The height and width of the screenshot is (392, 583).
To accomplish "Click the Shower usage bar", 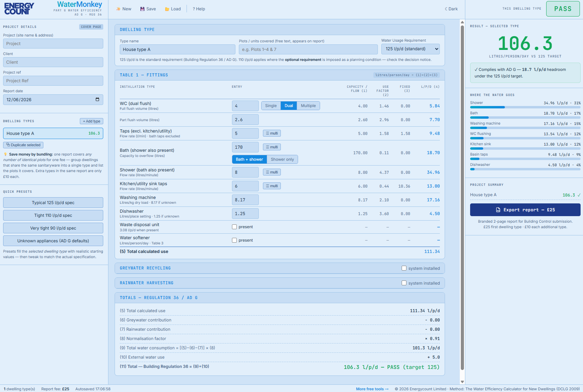I will pyautogui.click(x=525, y=107).
